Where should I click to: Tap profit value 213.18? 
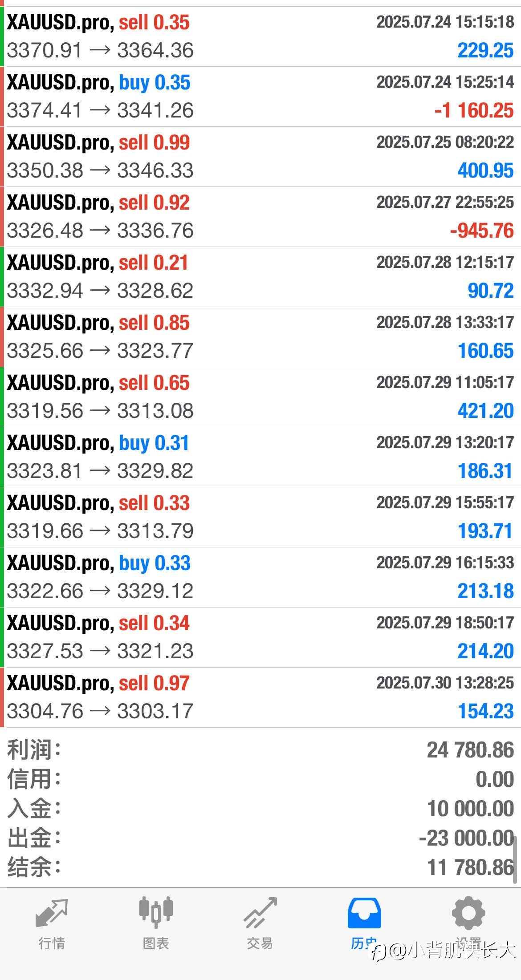(x=485, y=591)
